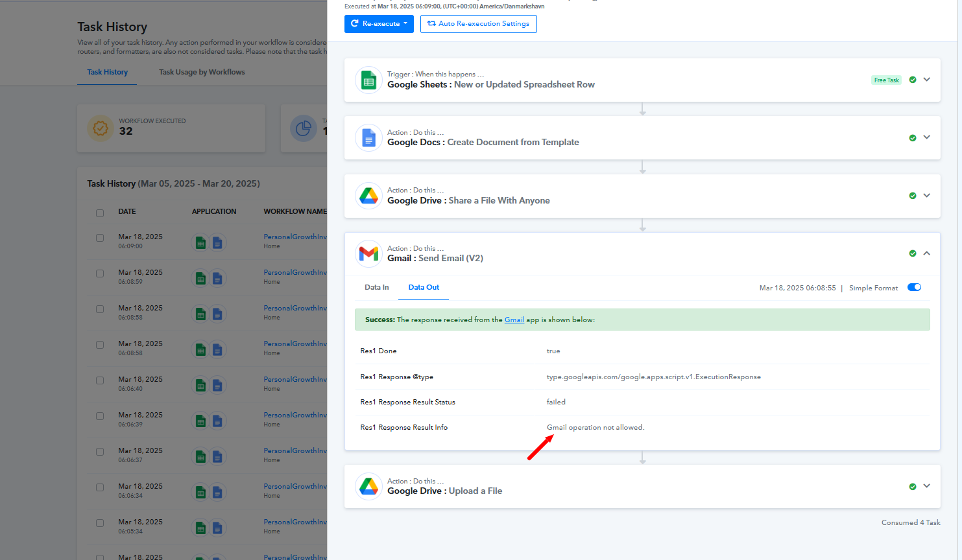Expand the Google Sheets trigger step chevron
962x560 pixels.
(926, 80)
